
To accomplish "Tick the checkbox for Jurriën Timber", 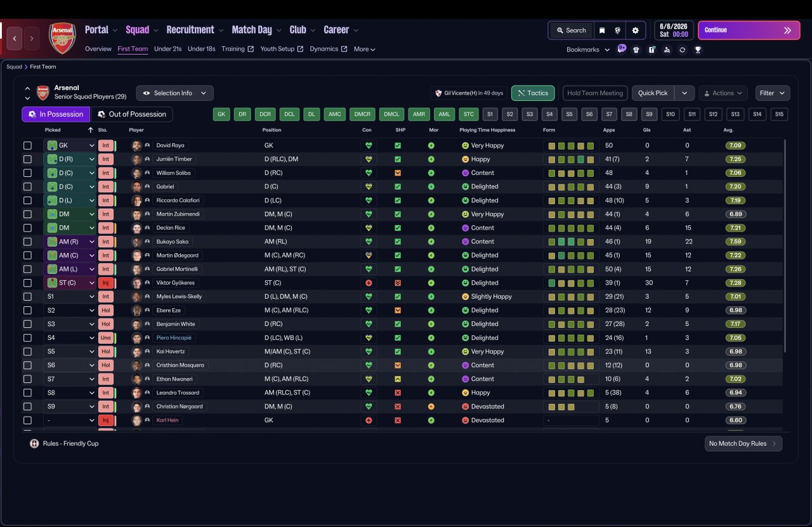I will 27,159.
